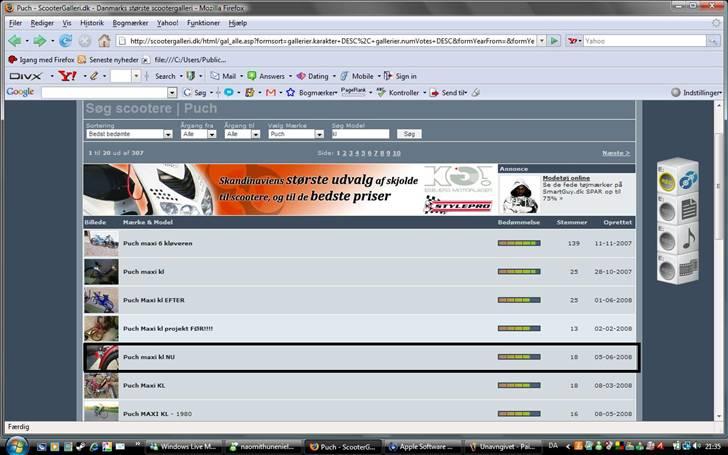Reload the page with the refresh icon

[65, 41]
